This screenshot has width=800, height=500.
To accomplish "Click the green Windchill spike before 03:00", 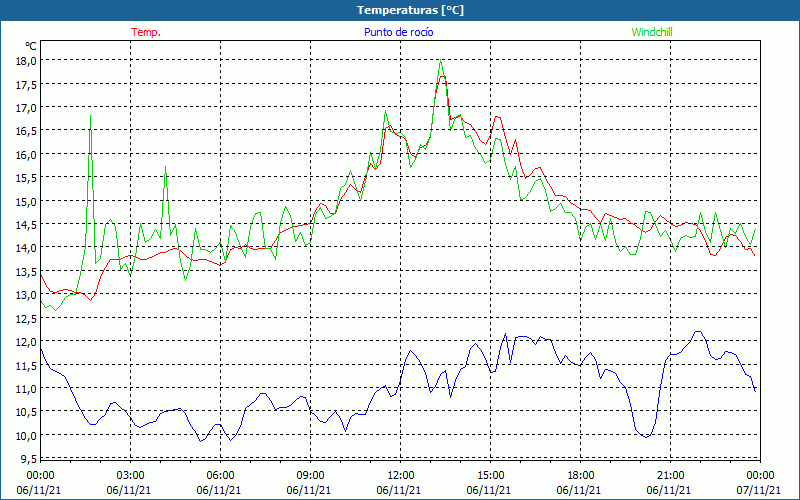I will tap(91, 118).
